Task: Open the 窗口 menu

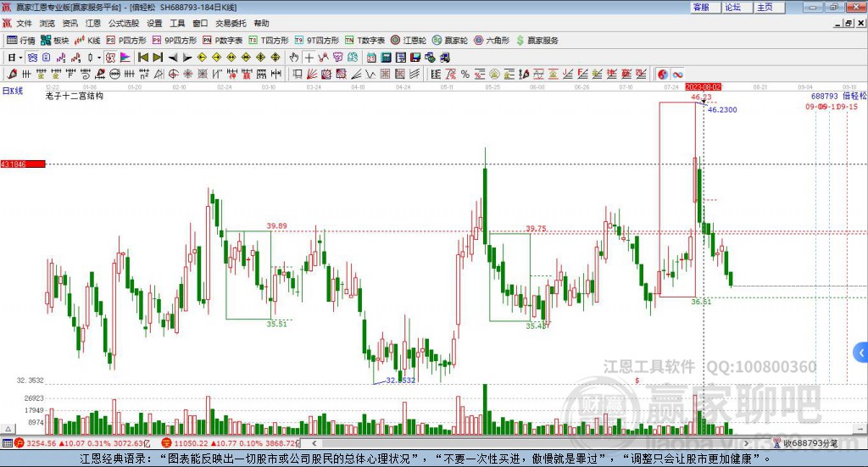Action: click(x=200, y=23)
